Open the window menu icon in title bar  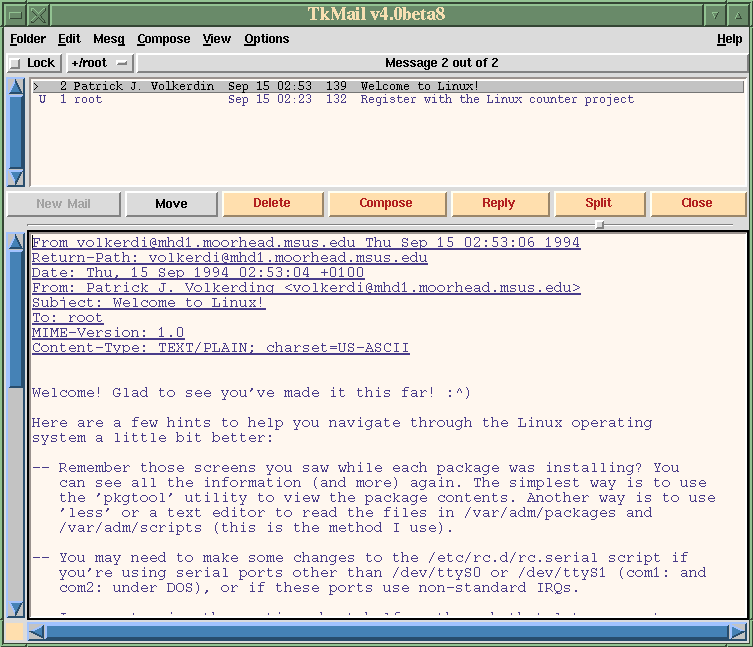click(x=37, y=15)
